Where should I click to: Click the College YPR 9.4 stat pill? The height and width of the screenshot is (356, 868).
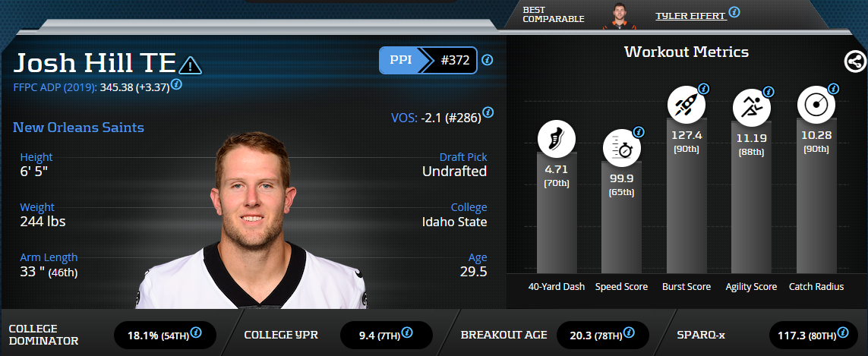point(386,334)
